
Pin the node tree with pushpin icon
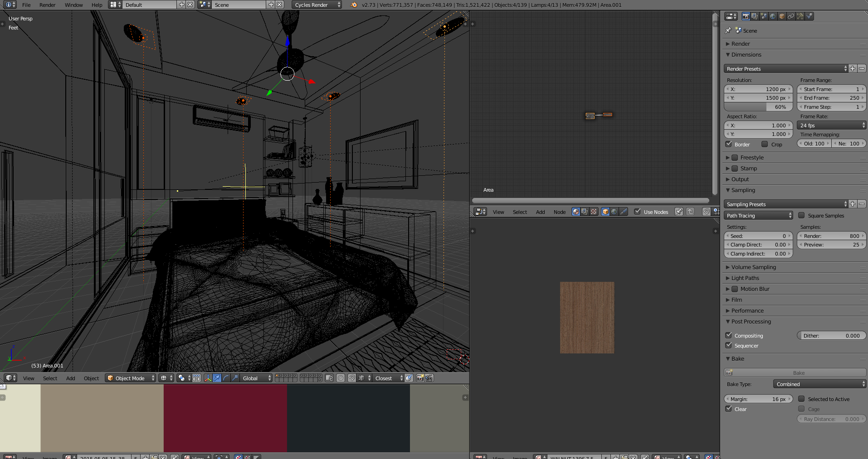tap(679, 212)
